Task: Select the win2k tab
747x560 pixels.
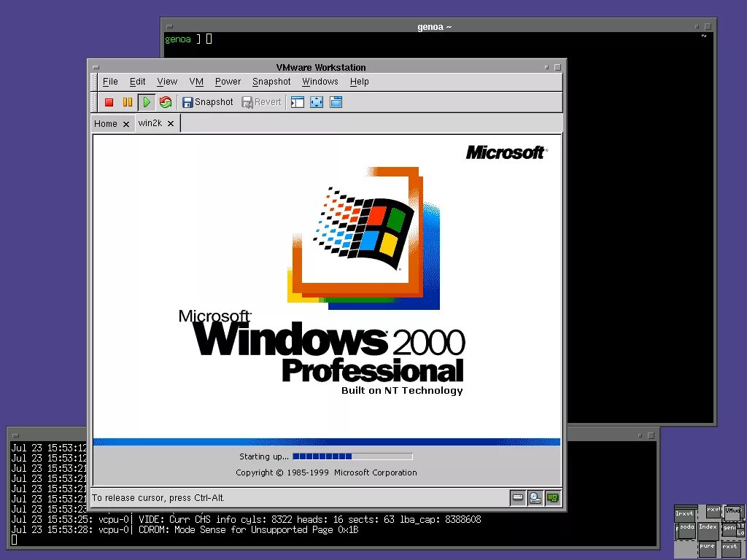Action: [151, 123]
